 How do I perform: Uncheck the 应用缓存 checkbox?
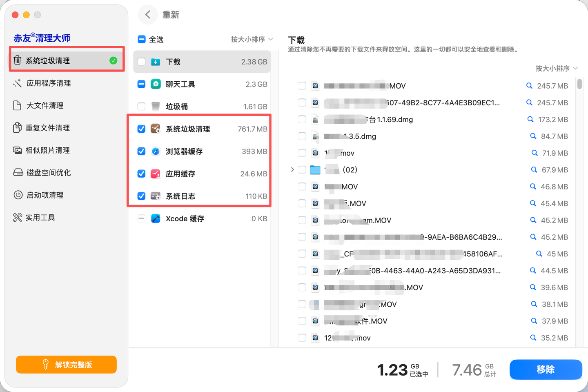tap(141, 174)
